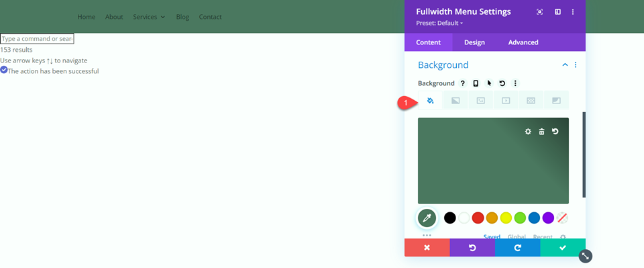Show the Saved color palette
644x268 pixels.
(492, 236)
